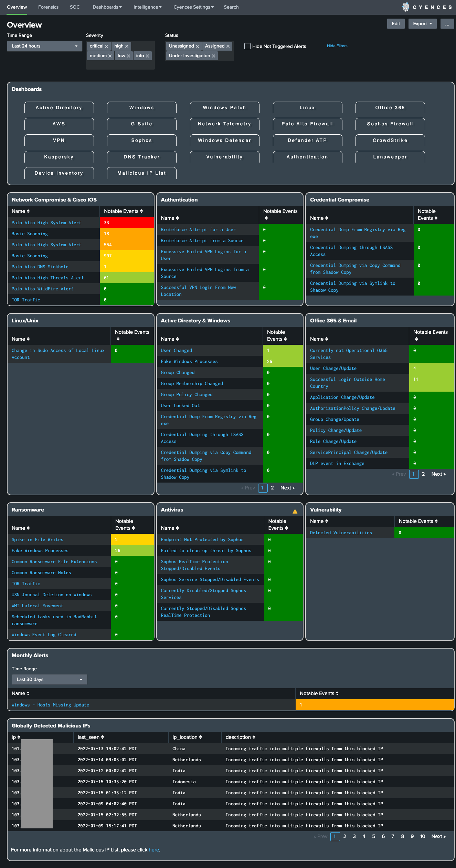Click the Name sort icon in Antivirus panel

tap(177, 528)
